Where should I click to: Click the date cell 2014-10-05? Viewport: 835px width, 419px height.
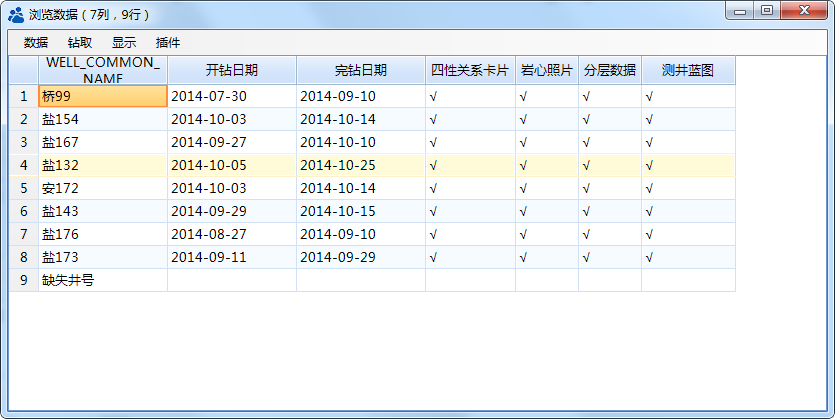click(232, 165)
